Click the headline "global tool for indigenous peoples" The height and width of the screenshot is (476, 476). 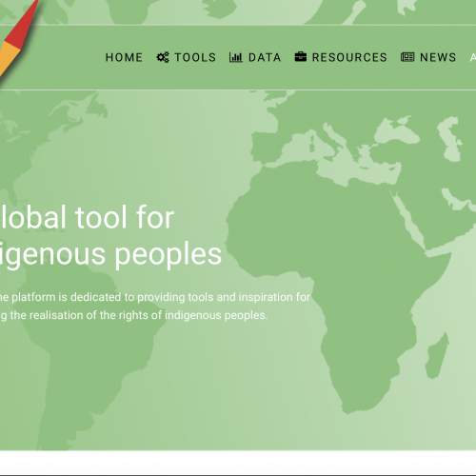(110, 236)
